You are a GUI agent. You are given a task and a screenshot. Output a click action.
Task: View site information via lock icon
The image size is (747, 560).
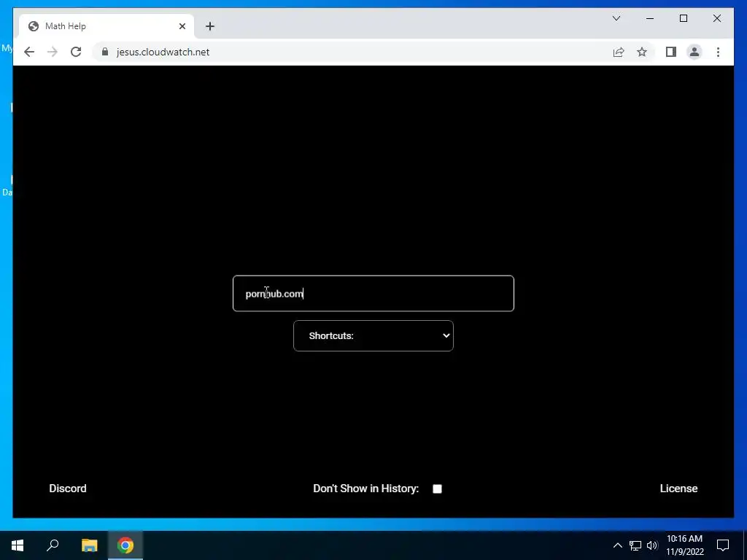[105, 52]
